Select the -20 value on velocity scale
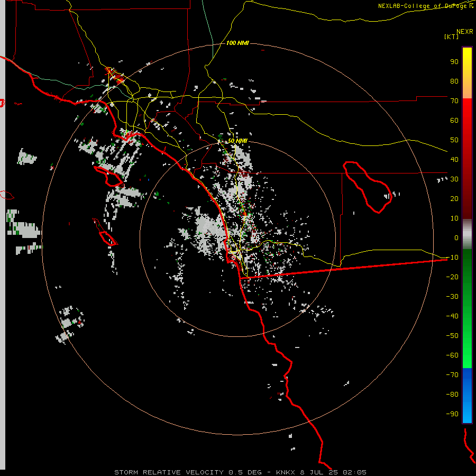Image resolution: width=476 pixels, height=476 pixels. (452, 277)
